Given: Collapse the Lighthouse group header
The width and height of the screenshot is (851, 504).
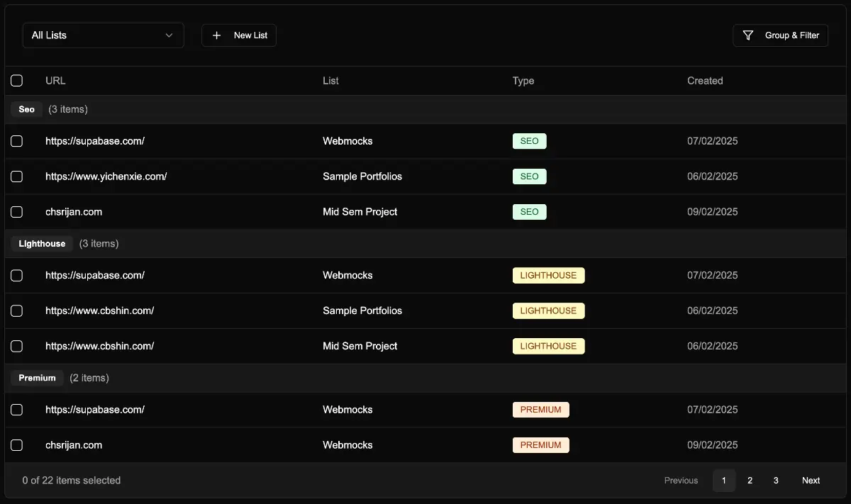Looking at the screenshot, I should click(x=42, y=244).
